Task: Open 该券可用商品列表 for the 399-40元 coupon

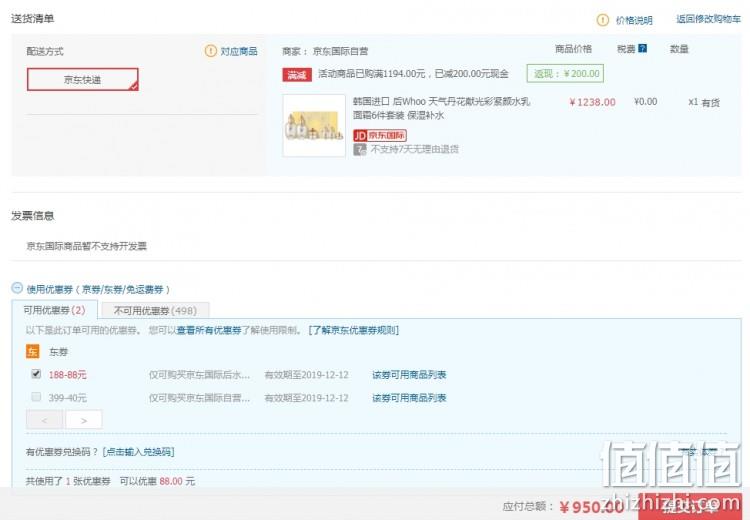Action: [x=409, y=398]
